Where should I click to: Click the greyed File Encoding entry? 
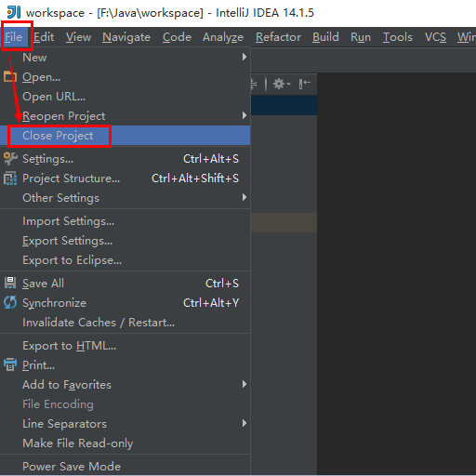(126, 404)
